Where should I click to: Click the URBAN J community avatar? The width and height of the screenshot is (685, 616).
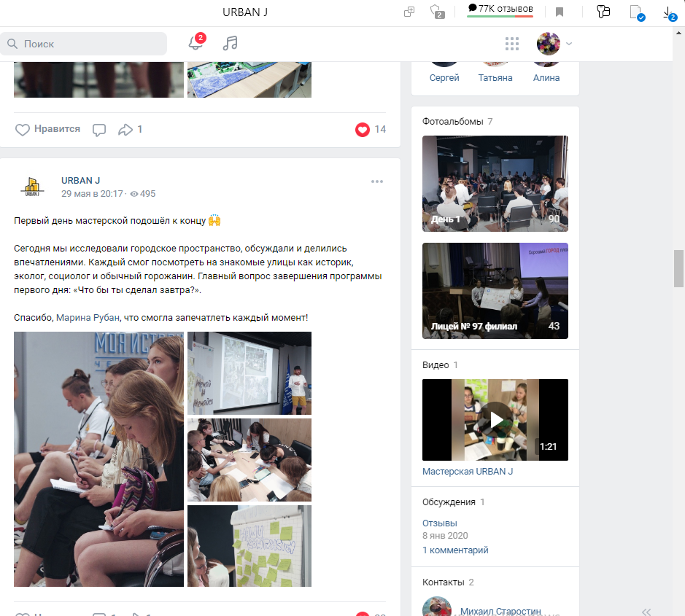32,187
